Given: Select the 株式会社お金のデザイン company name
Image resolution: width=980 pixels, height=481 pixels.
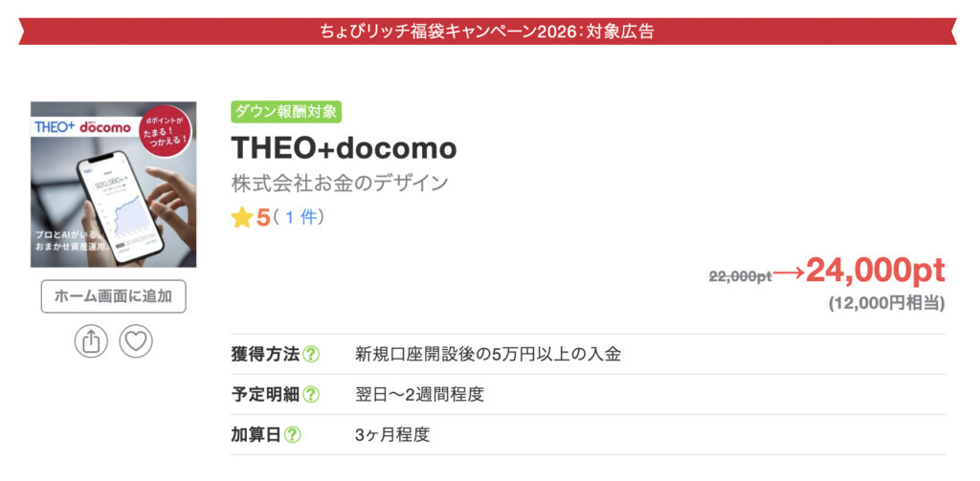Looking at the screenshot, I should pyautogui.click(x=340, y=183).
